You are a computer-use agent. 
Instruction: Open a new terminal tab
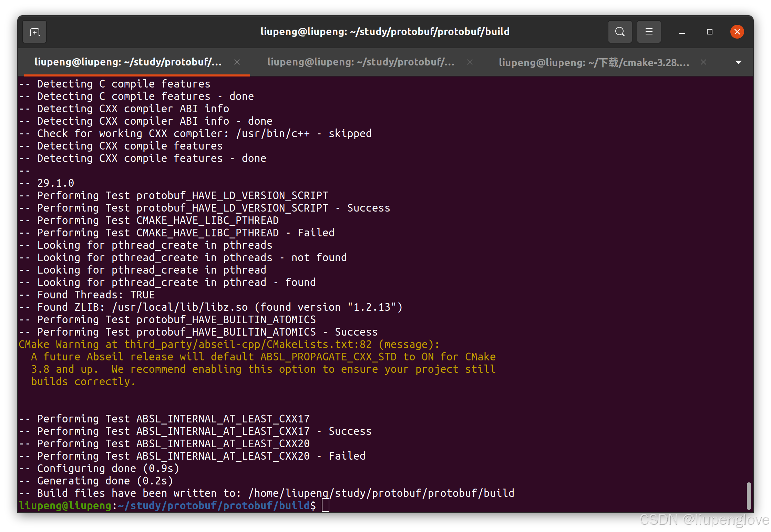click(34, 32)
